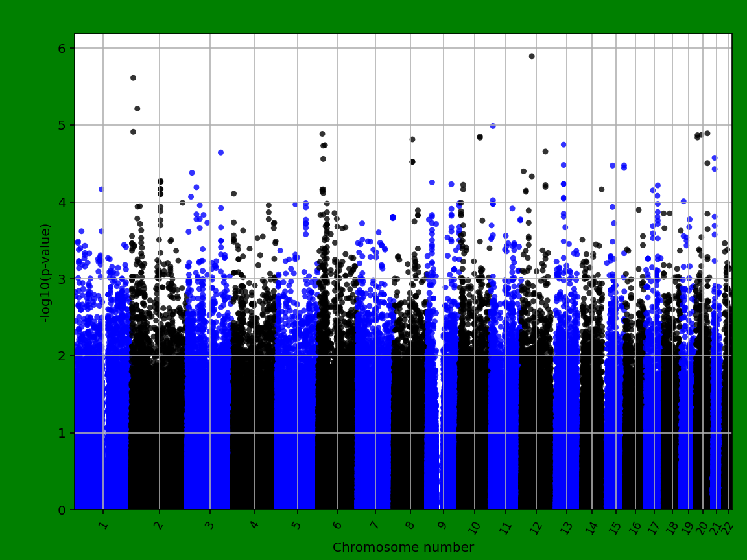
Task: Click y-axis tick label 1
Action: 62,433
